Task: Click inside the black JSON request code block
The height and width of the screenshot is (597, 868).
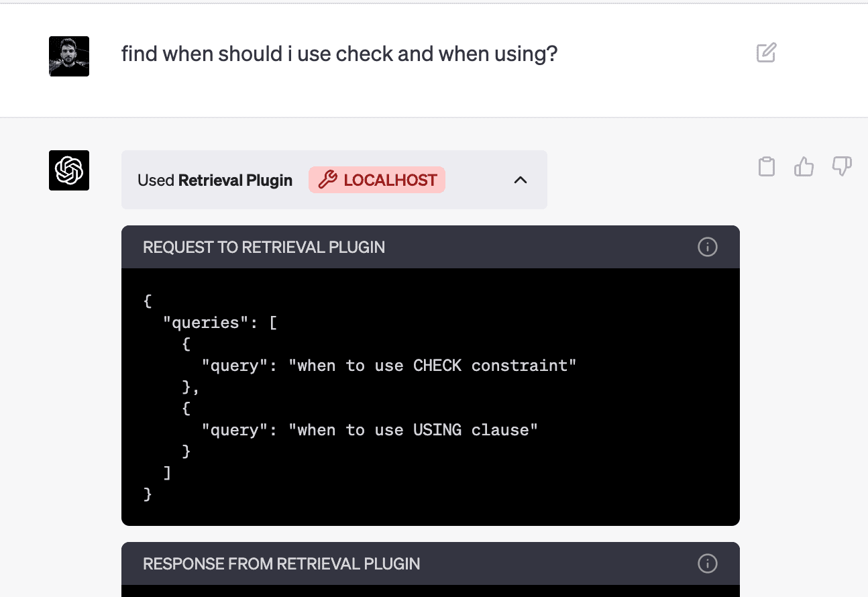Action: point(429,396)
